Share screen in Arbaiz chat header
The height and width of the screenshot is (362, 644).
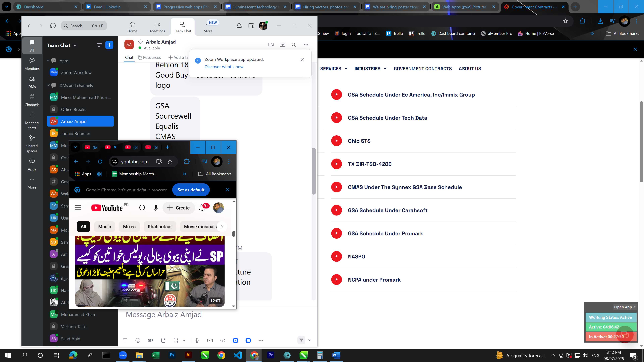tap(282, 45)
